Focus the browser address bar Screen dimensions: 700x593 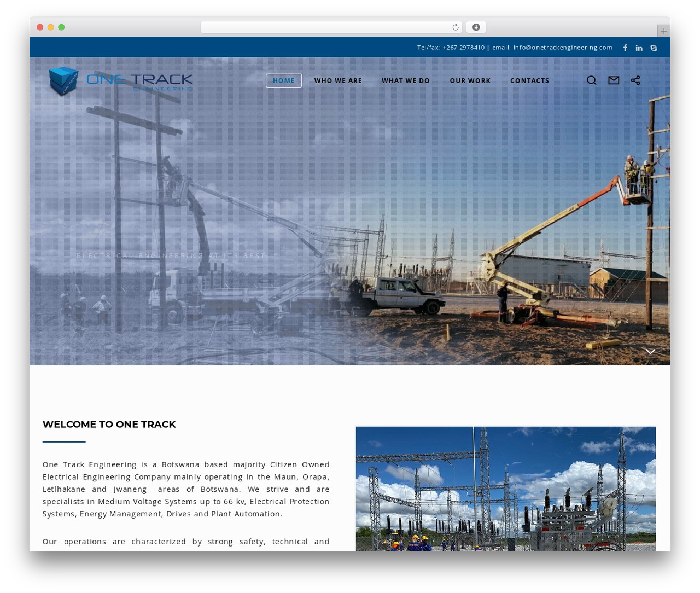(x=331, y=27)
